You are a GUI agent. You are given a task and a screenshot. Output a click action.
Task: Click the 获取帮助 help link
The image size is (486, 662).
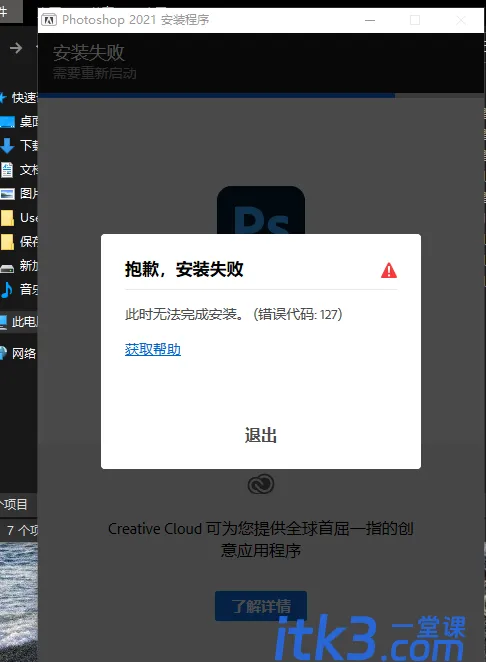pyautogui.click(x=153, y=349)
